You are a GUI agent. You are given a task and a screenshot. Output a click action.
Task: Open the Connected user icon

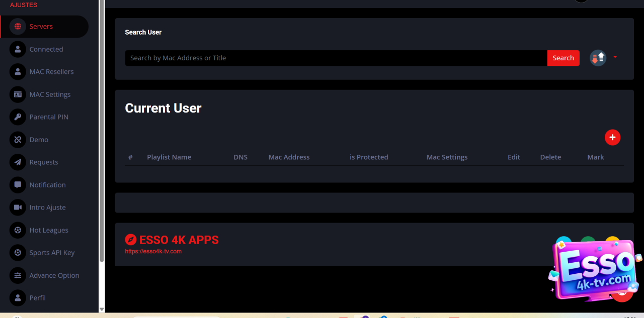tap(18, 49)
